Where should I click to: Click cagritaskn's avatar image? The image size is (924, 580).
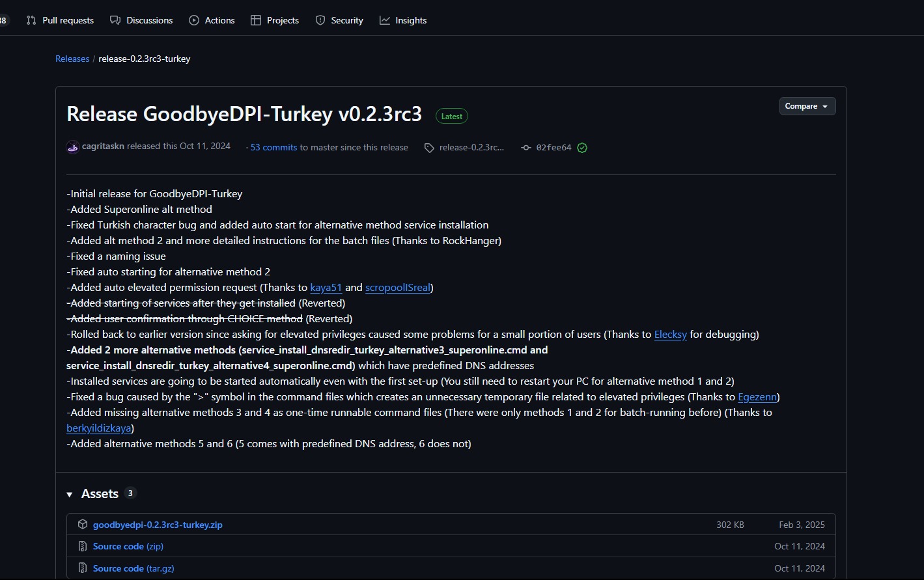click(x=73, y=146)
